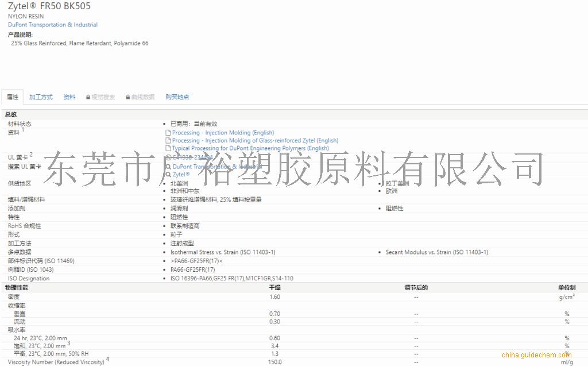Viewport: 588px width, 366px height.
Task: Click document icon before Glass-reinforced Zytel link
Action: point(168,140)
